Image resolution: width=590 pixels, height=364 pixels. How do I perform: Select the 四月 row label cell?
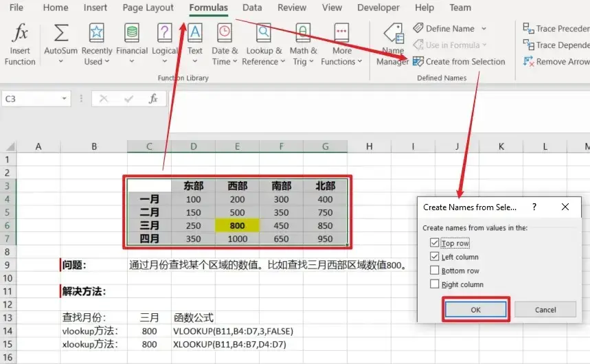[x=149, y=238]
